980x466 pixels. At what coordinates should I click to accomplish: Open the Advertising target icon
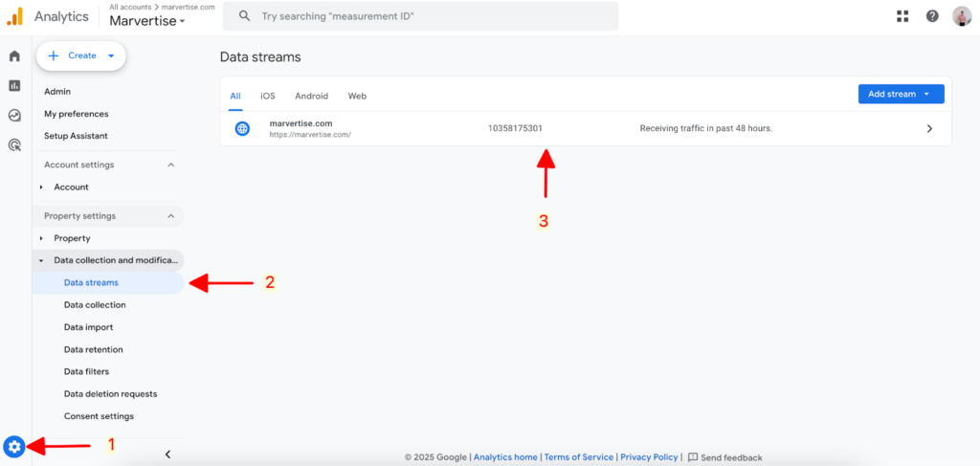pyautogui.click(x=14, y=145)
